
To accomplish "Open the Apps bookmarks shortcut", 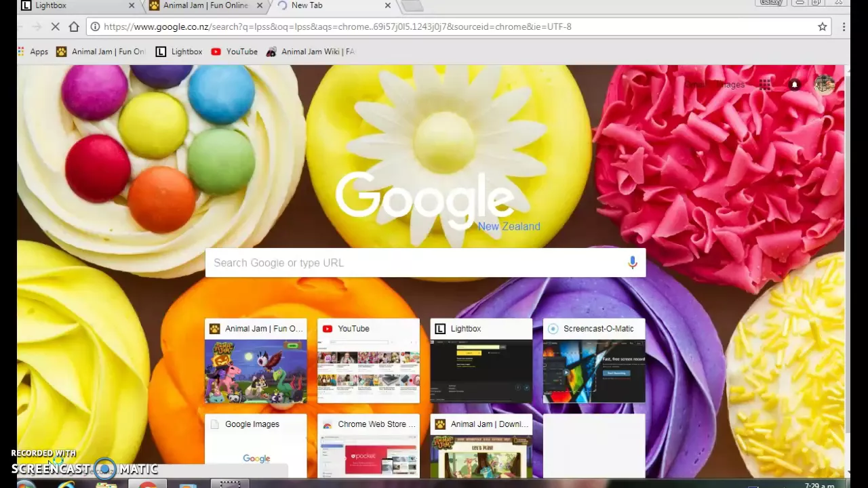I will [x=33, y=52].
